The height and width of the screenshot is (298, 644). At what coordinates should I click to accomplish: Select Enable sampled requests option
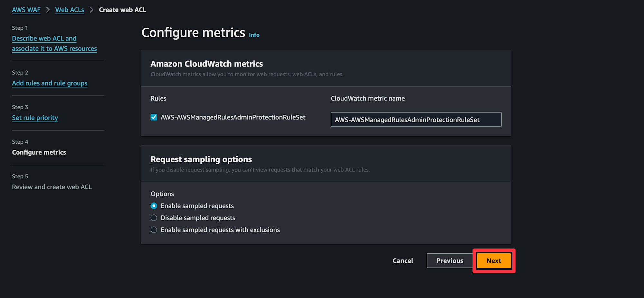click(x=154, y=206)
